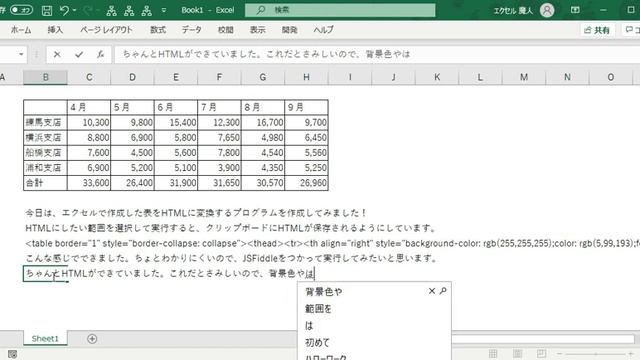The image size is (640, 360).
Task: Open the 校閲 ribbon tab
Action: pyautogui.click(x=226, y=30)
